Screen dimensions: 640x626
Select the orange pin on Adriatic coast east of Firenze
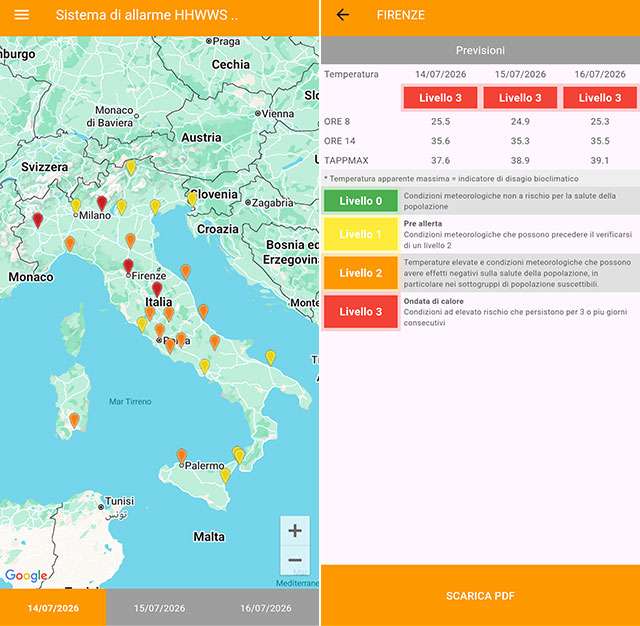pyautogui.click(x=186, y=271)
